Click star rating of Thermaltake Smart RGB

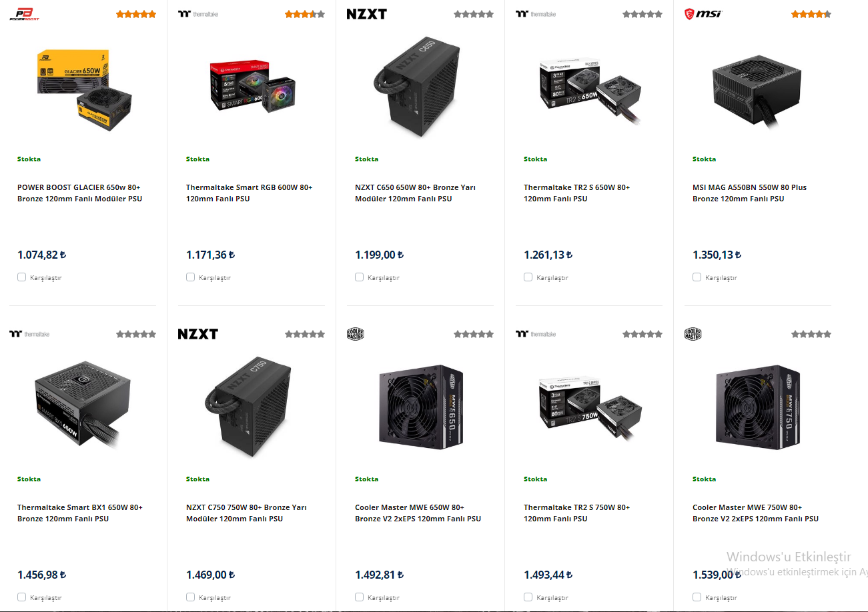pos(305,14)
